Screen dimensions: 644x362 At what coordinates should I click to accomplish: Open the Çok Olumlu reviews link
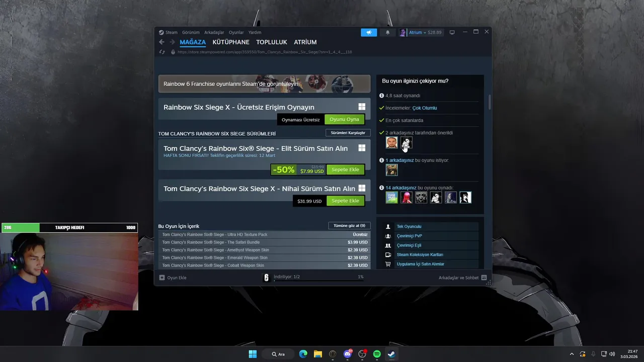click(x=425, y=108)
